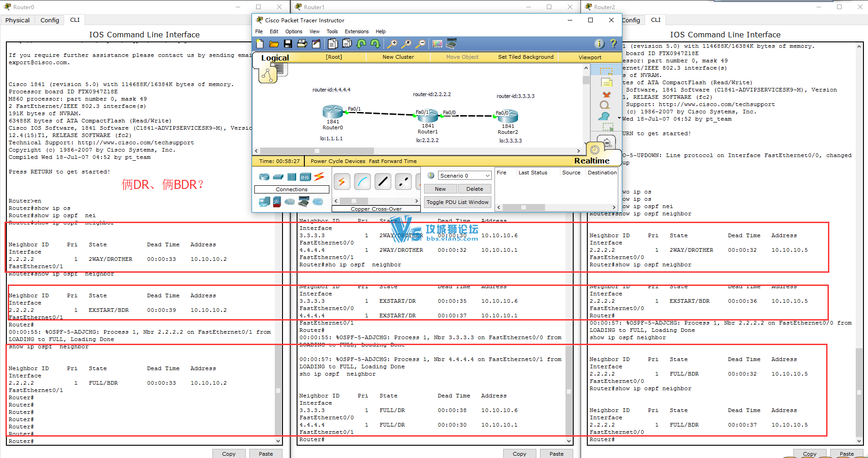Viewport: 868px width, 458px height.
Task: Choose the Draw Polygon shape tool
Action: [604, 116]
